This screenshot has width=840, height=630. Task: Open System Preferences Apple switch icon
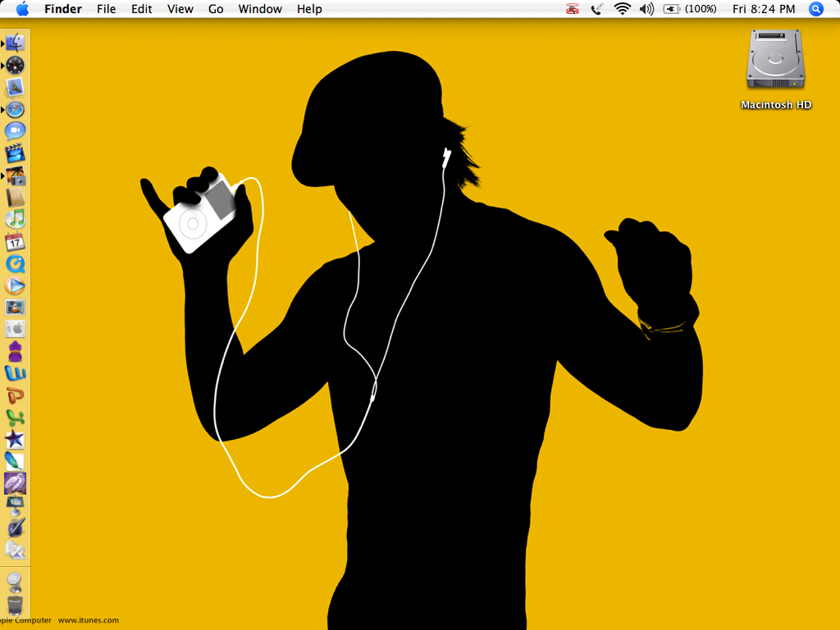[x=15, y=329]
